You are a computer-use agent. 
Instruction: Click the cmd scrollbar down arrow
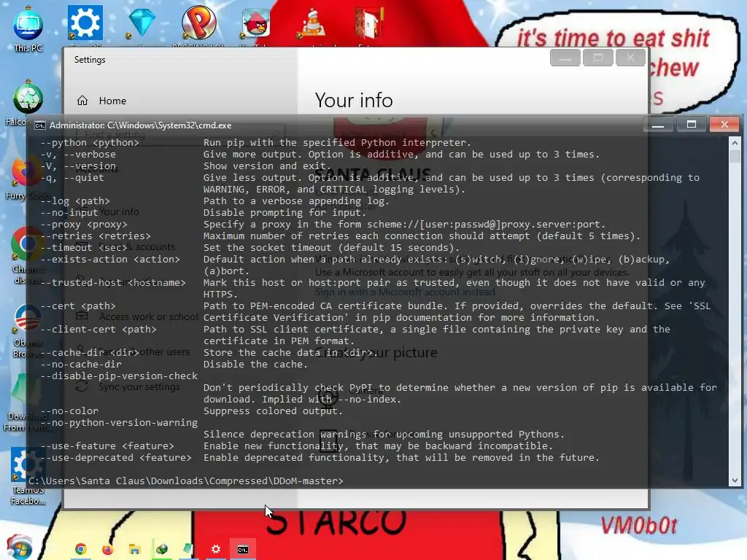pos(734,481)
